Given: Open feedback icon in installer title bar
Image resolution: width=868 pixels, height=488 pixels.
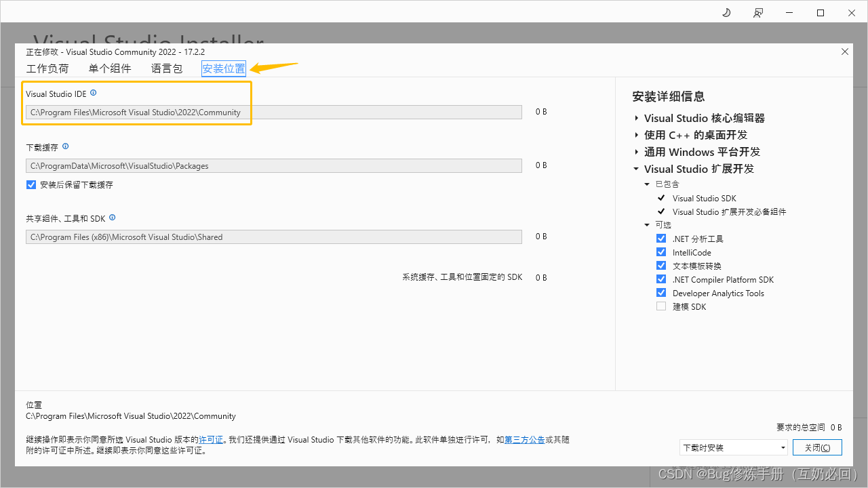Looking at the screenshot, I should coord(758,13).
